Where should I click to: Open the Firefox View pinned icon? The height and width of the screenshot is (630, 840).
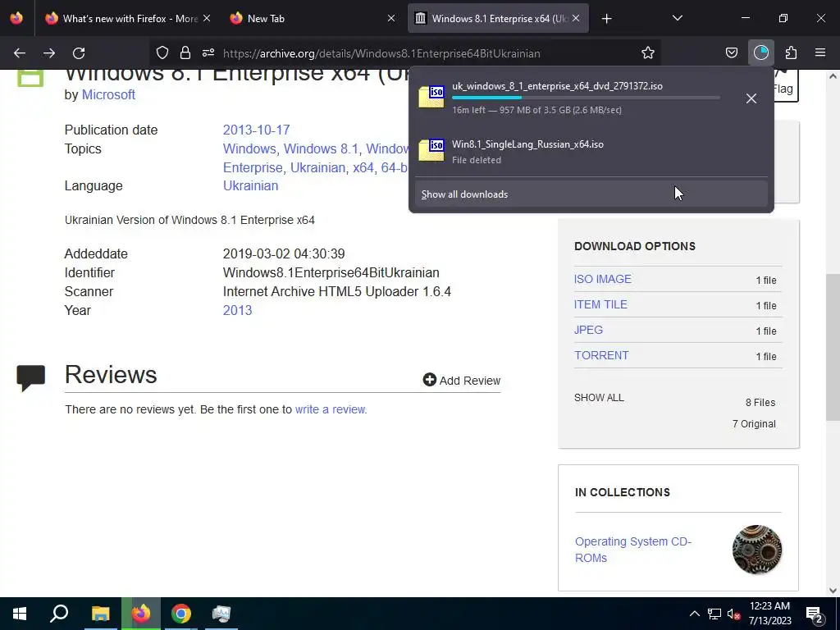tap(16, 18)
